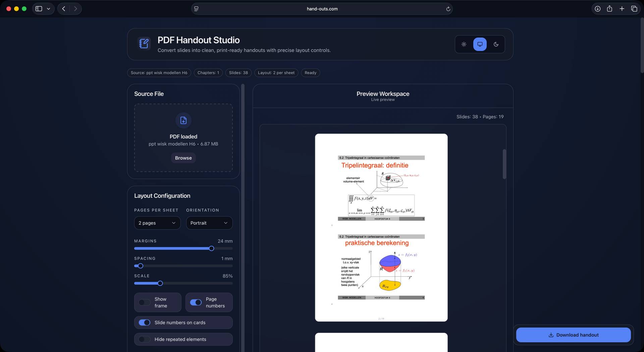The width and height of the screenshot is (644, 352).
Task: Click the '85%' scale value
Action: (x=227, y=276)
